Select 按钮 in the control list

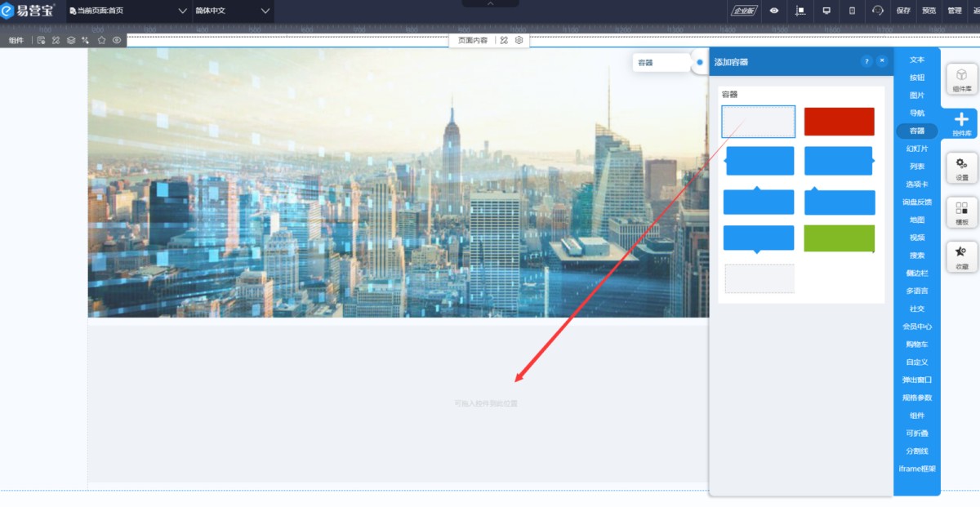917,78
